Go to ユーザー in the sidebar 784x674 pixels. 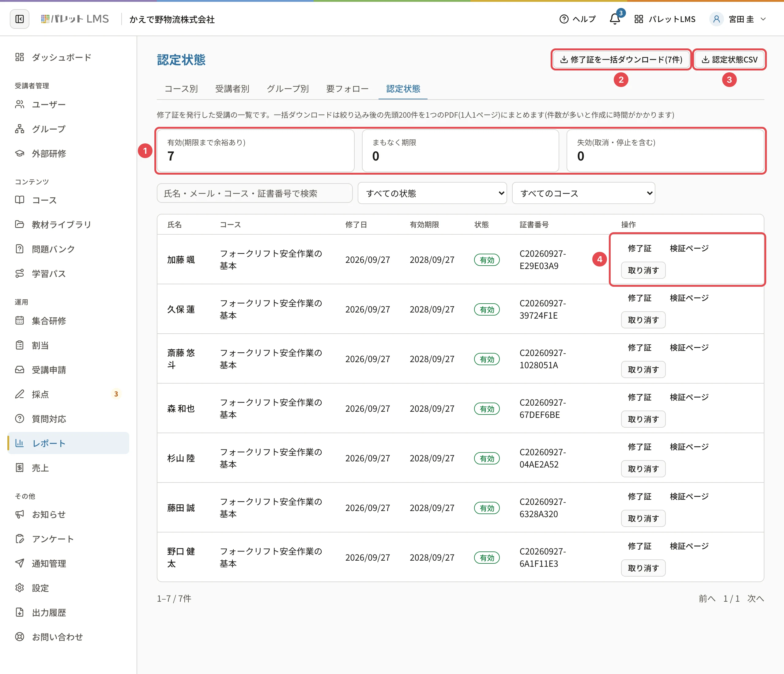(x=68, y=104)
